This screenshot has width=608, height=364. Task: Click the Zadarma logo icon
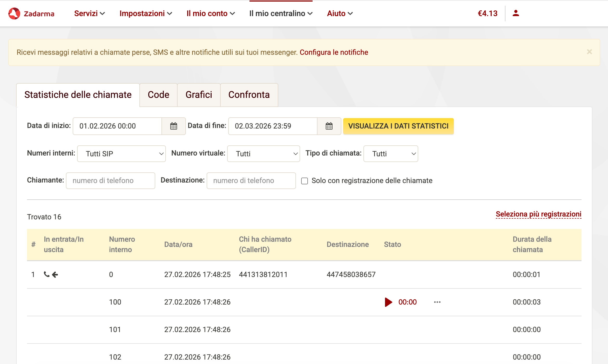coord(14,14)
